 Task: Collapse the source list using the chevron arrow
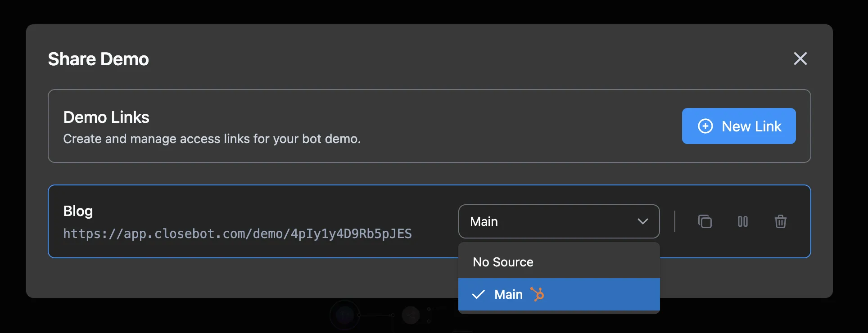(x=642, y=221)
